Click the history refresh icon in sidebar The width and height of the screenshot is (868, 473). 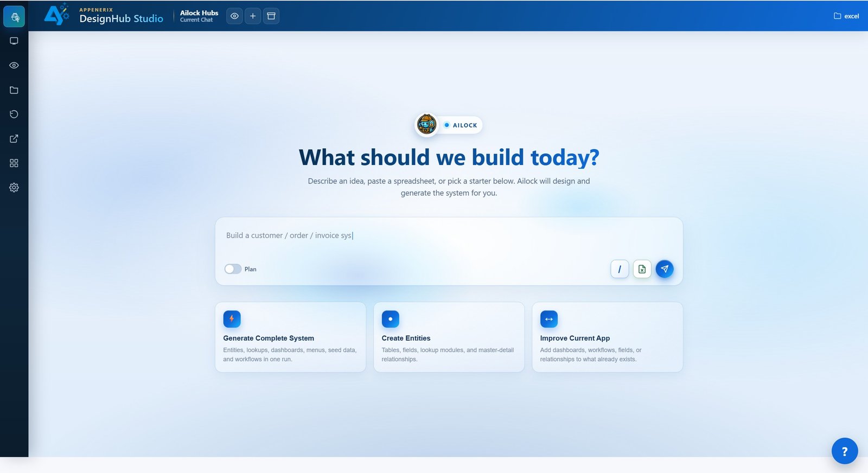click(14, 114)
